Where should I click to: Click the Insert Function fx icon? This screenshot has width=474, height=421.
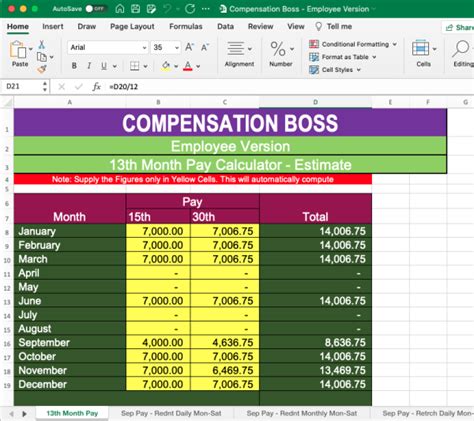coord(96,87)
